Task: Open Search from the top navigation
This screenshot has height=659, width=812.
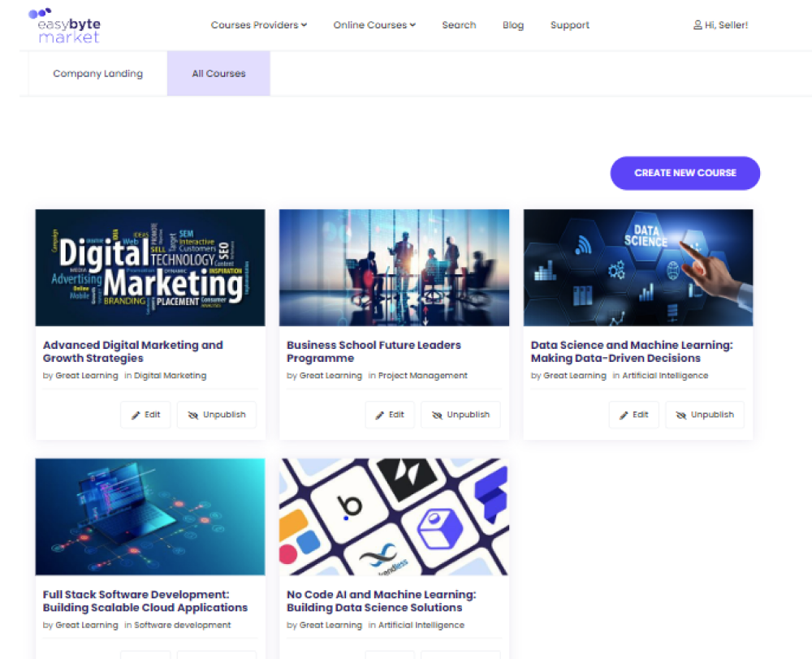Action: click(459, 25)
